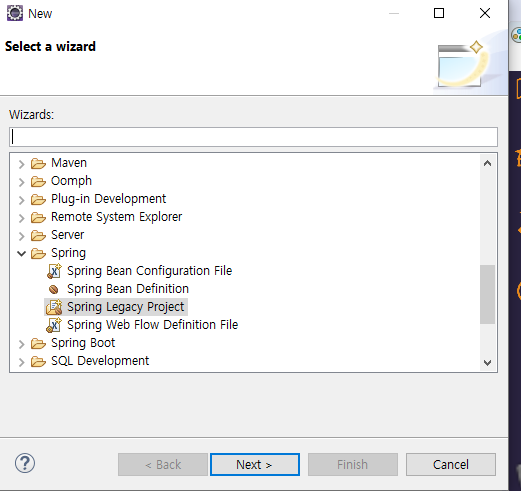Select Spring Legacy Project
This screenshot has width=521, height=491.
pyautogui.click(x=125, y=307)
